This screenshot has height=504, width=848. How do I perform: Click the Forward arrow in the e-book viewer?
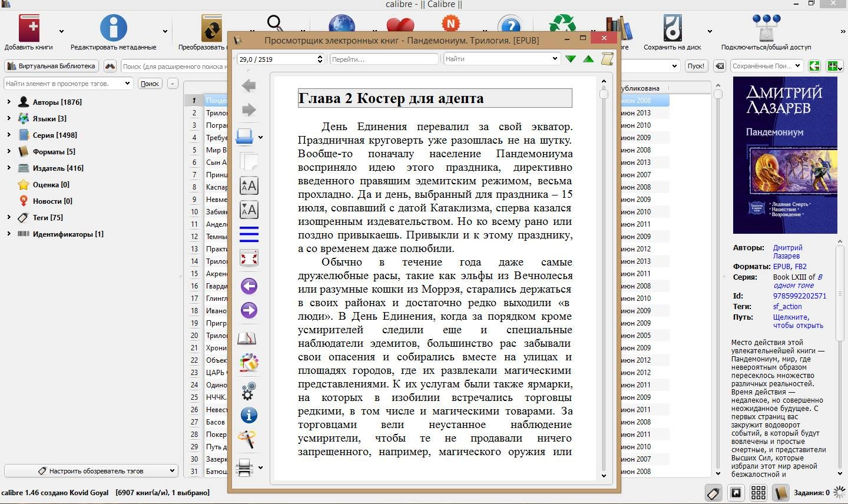(249, 110)
